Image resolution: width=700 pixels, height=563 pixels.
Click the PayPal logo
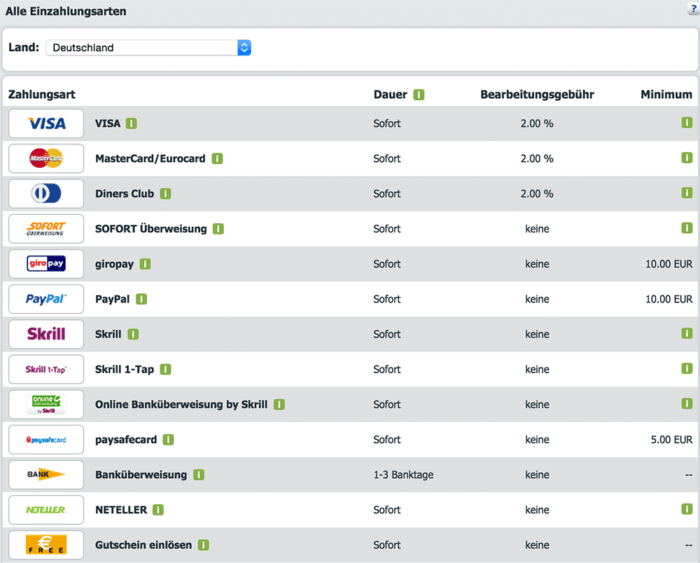(46, 299)
